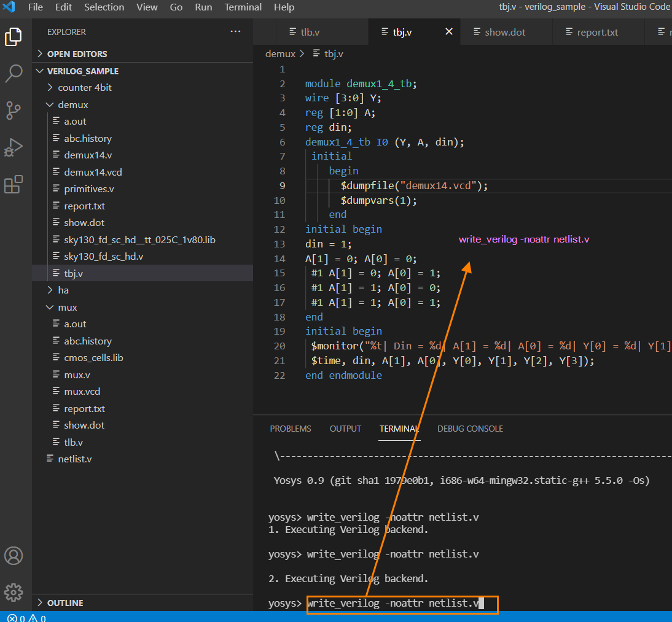This screenshot has width=672, height=622.
Task: Open the Run menu
Action: pyautogui.click(x=203, y=7)
